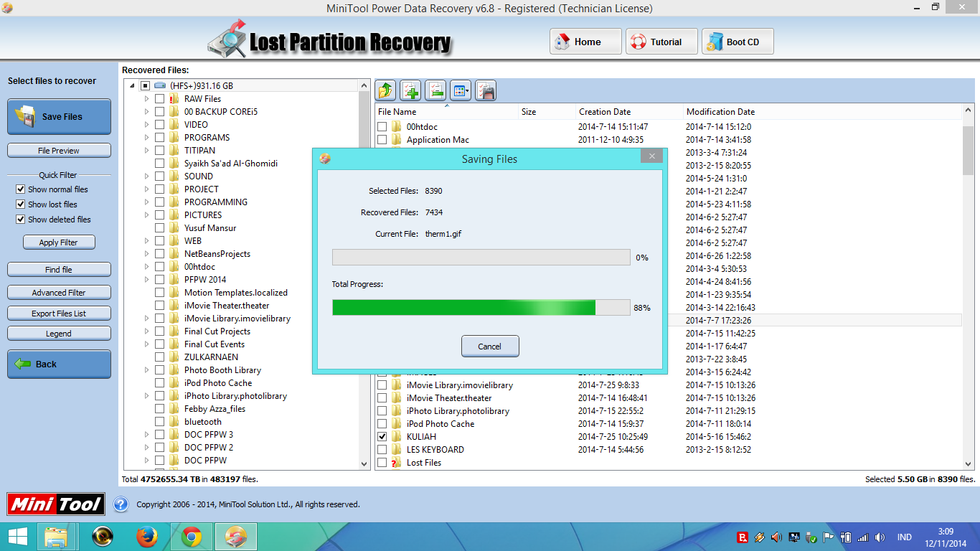
Task: Expand the RAW Files tree node
Action: click(x=146, y=99)
